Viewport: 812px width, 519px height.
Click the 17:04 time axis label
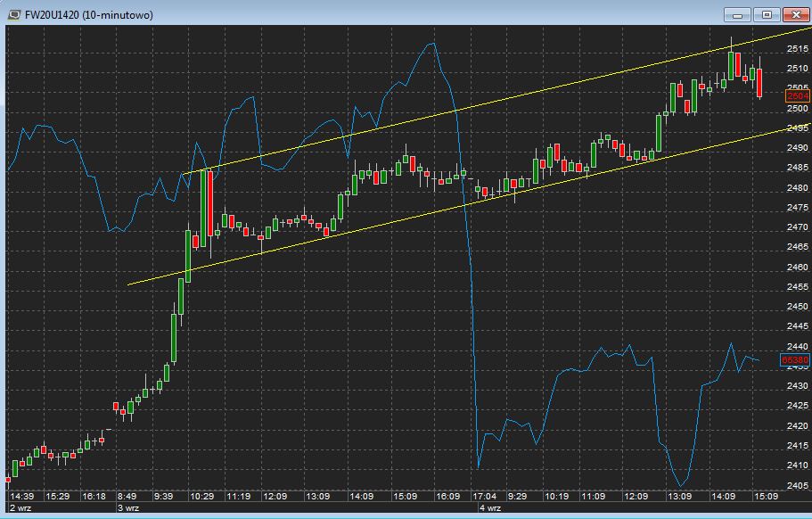[484, 496]
